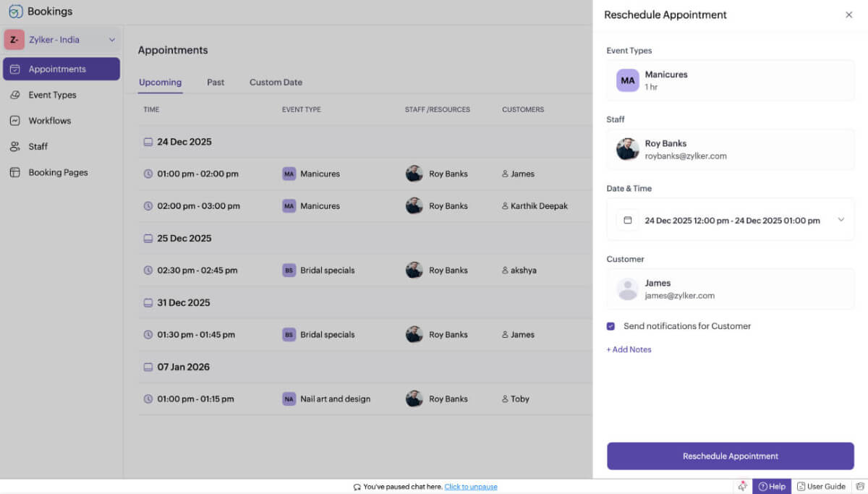Click the sparkle assistant icon in the bottom bar
The width and height of the screenshot is (868, 494).
point(742,487)
